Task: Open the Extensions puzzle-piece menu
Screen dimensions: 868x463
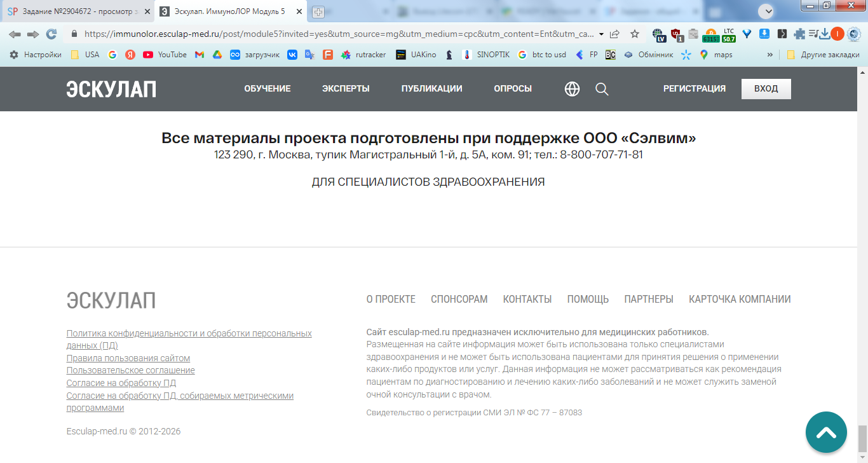Action: (x=799, y=34)
